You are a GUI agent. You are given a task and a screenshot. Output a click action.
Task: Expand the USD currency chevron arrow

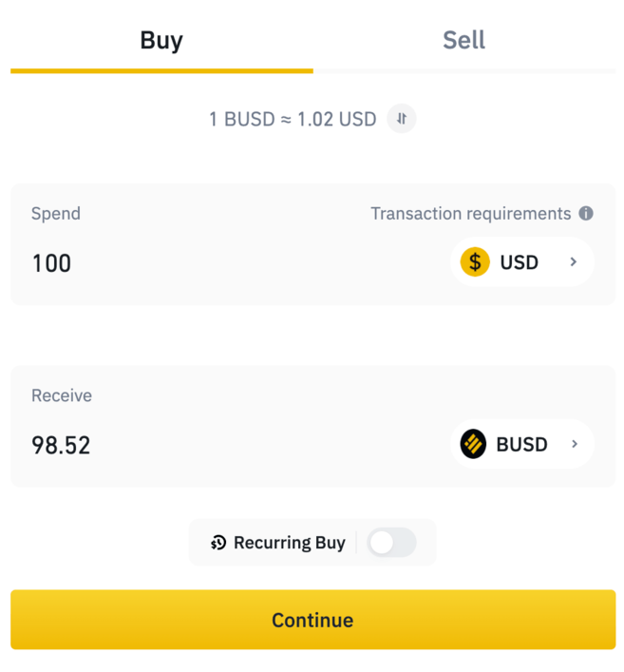click(x=574, y=261)
